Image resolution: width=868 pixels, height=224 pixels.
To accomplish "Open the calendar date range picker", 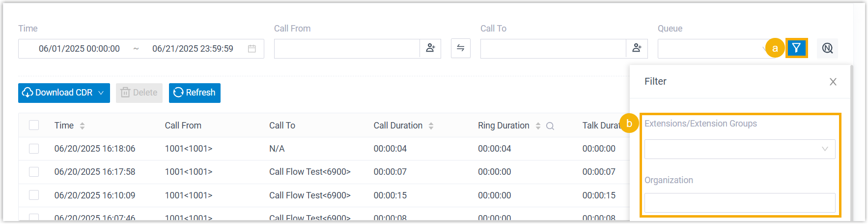I will [x=252, y=49].
